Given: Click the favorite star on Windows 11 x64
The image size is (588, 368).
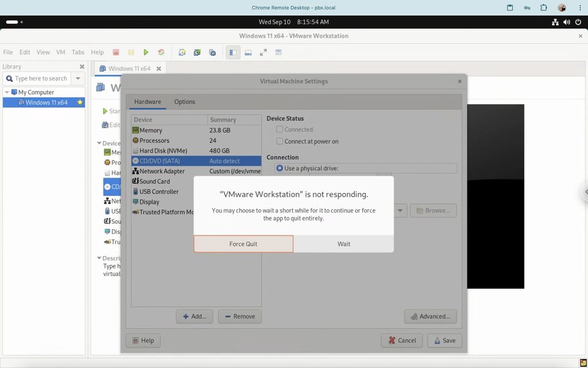Looking at the screenshot, I should pyautogui.click(x=80, y=102).
